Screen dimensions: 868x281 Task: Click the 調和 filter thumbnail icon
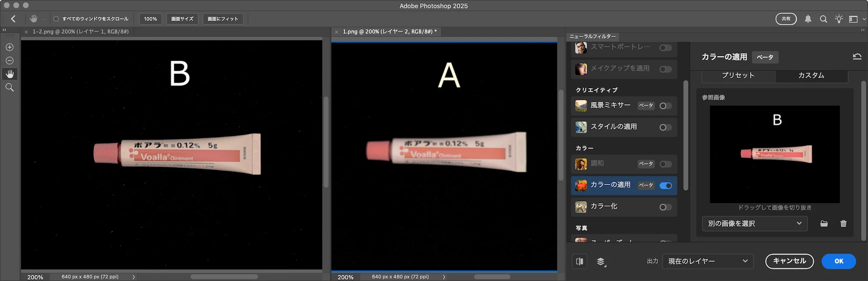pyautogui.click(x=581, y=164)
